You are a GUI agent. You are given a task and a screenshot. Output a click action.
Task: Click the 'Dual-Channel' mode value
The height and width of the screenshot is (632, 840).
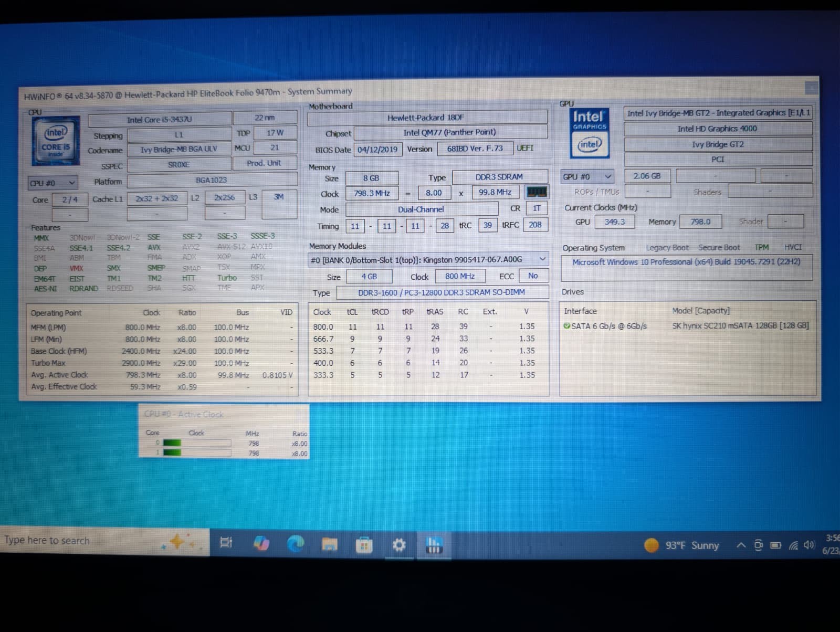tap(421, 209)
